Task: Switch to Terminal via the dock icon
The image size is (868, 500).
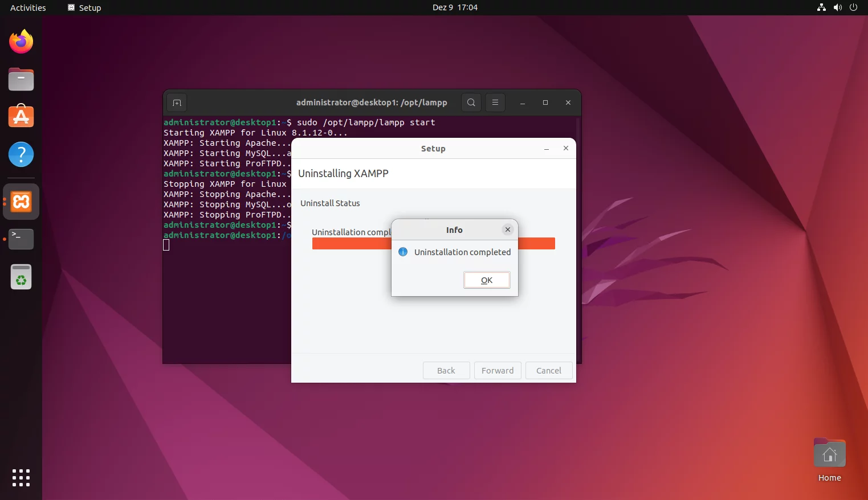Action: (x=21, y=239)
